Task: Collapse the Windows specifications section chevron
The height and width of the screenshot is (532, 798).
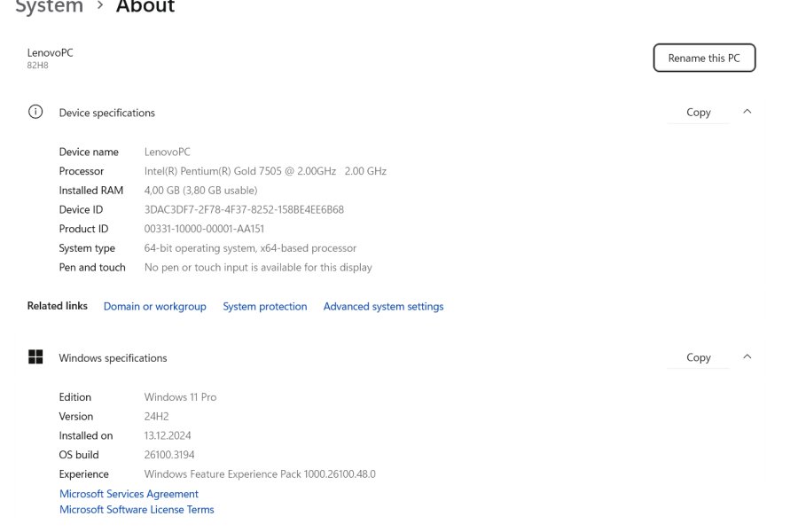Action: [747, 356]
